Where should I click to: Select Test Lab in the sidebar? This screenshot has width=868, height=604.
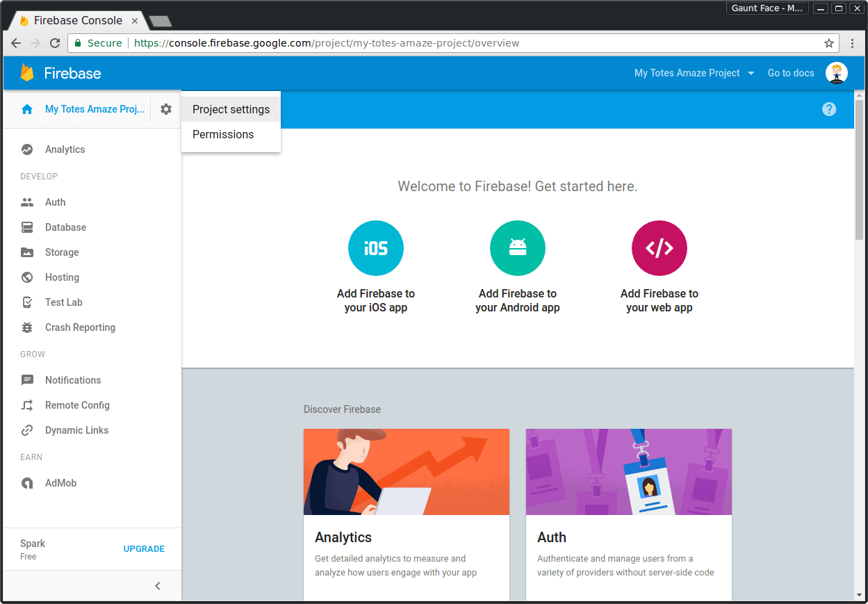(x=62, y=302)
